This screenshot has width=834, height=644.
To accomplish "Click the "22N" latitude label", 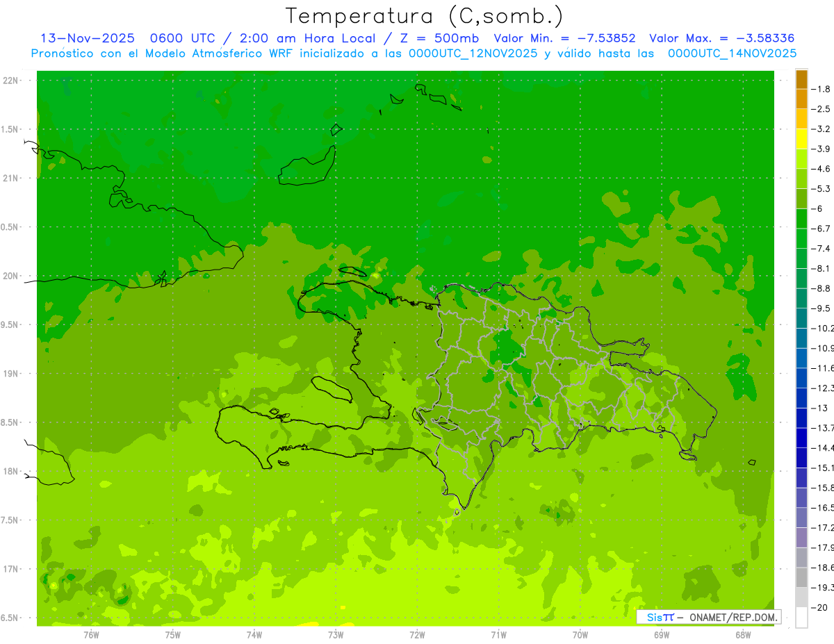I will click(12, 80).
